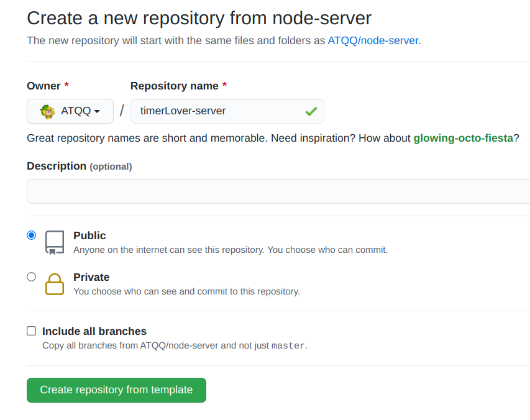The image size is (530, 420).
Task: Click the 'You choose who can see' text
Action: click(x=186, y=291)
